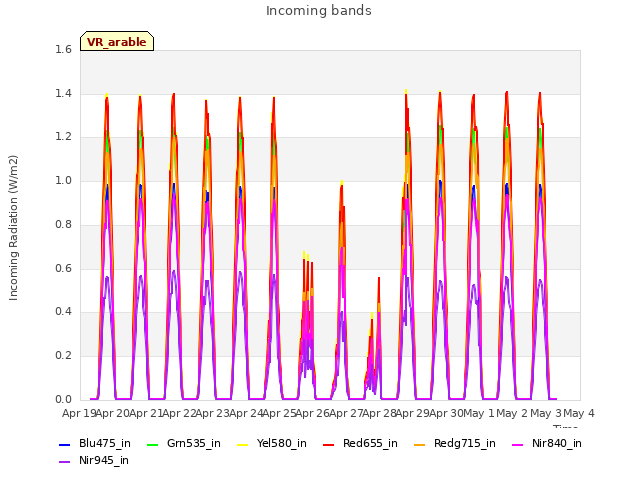640x480 pixels.
Task: Click the 1.2 y-axis tick label
Action: click(63, 137)
